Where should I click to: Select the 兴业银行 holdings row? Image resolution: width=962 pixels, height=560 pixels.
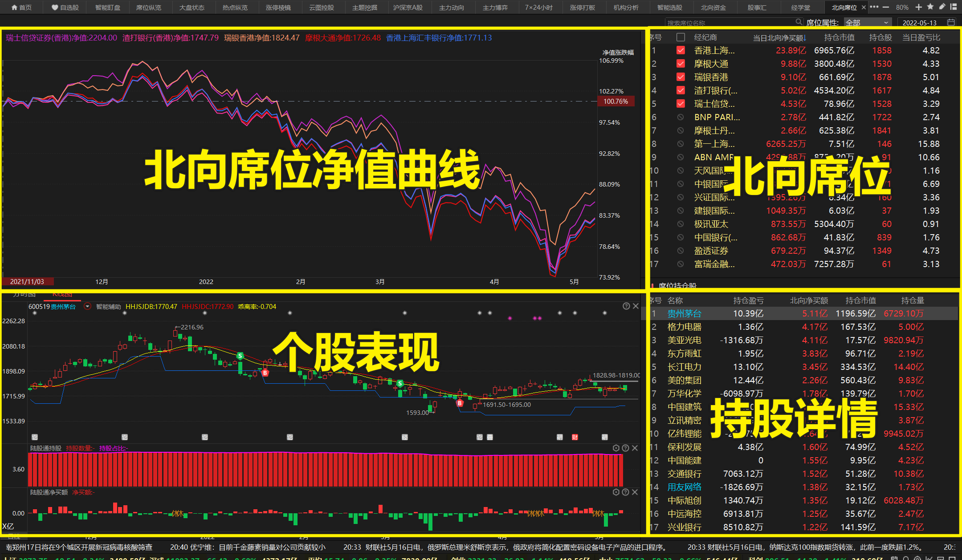tap(804, 527)
